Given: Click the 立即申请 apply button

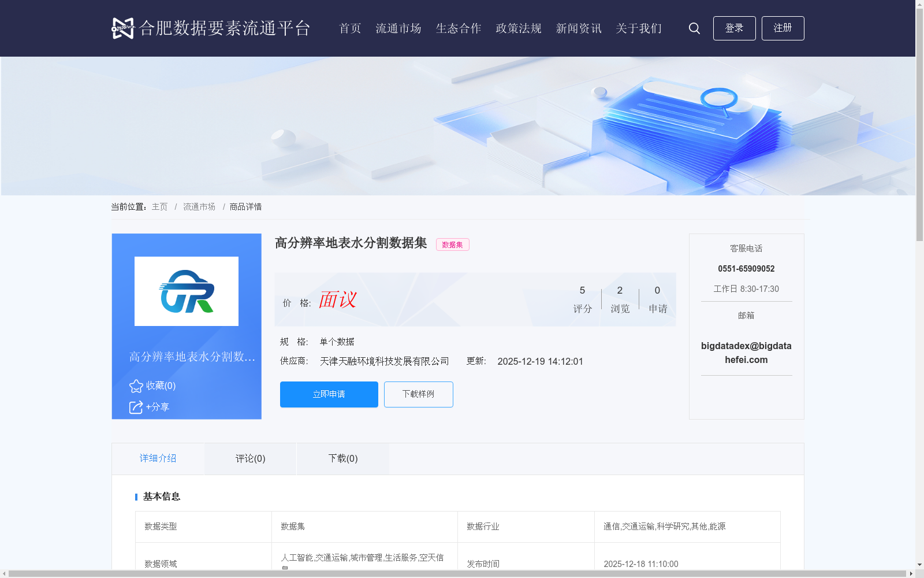Looking at the screenshot, I should click(329, 394).
